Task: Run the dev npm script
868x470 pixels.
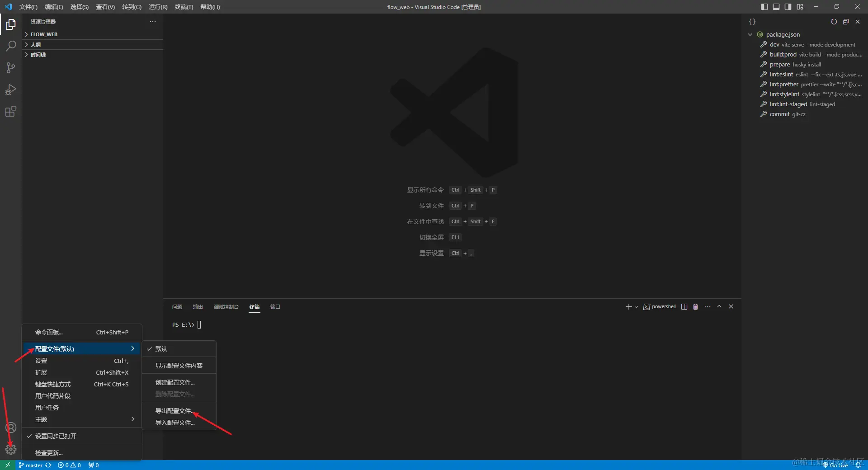Action: pos(805,45)
